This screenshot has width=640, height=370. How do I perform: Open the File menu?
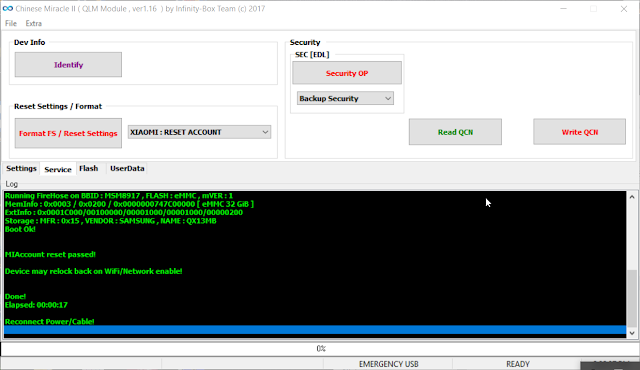pos(11,23)
